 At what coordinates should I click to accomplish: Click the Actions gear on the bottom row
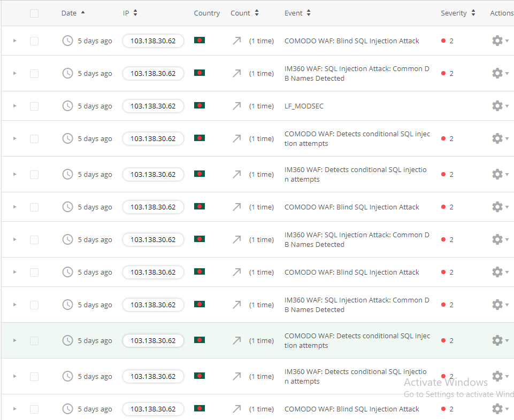[497, 409]
